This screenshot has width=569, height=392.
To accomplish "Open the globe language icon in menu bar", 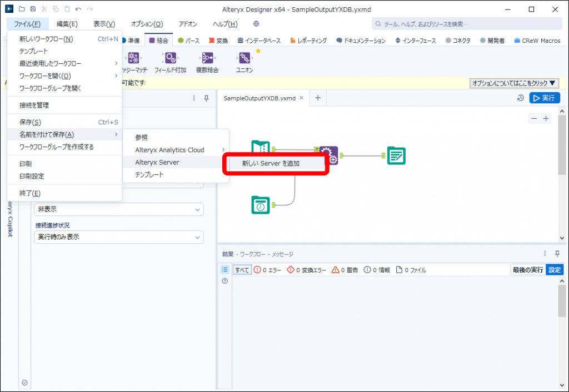I will 256,24.
